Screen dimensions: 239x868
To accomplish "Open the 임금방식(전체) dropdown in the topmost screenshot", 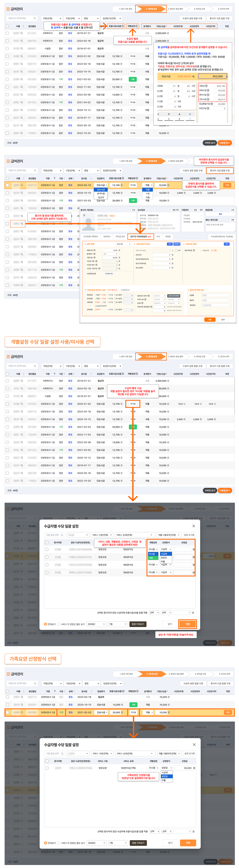I will tap(111, 19).
